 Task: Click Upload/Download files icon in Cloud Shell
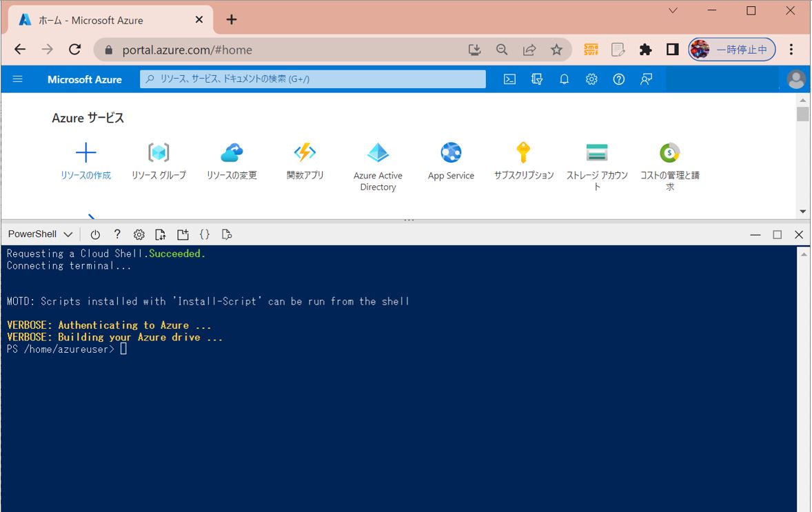pyautogui.click(x=161, y=235)
